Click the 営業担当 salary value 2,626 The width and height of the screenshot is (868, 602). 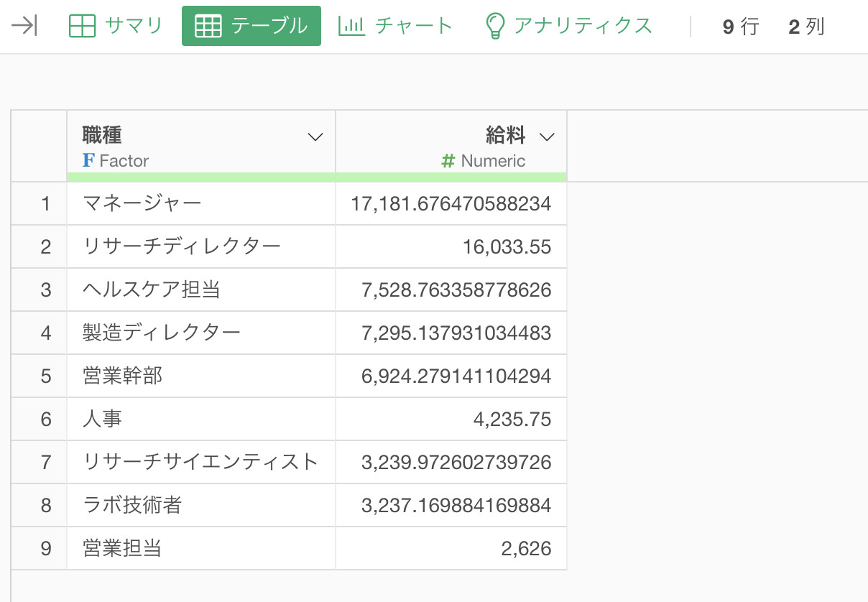pyautogui.click(x=526, y=549)
